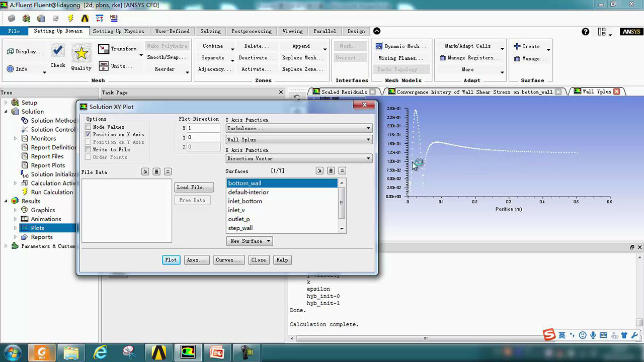Image resolution: width=644 pixels, height=362 pixels.
Task: Click the P-to-P toolbar icon
Action: click(x=100, y=18)
